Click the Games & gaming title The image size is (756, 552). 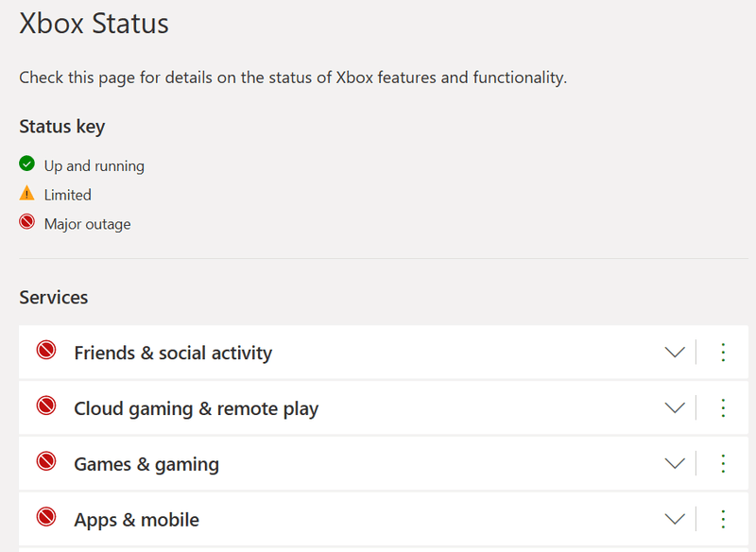click(x=146, y=464)
